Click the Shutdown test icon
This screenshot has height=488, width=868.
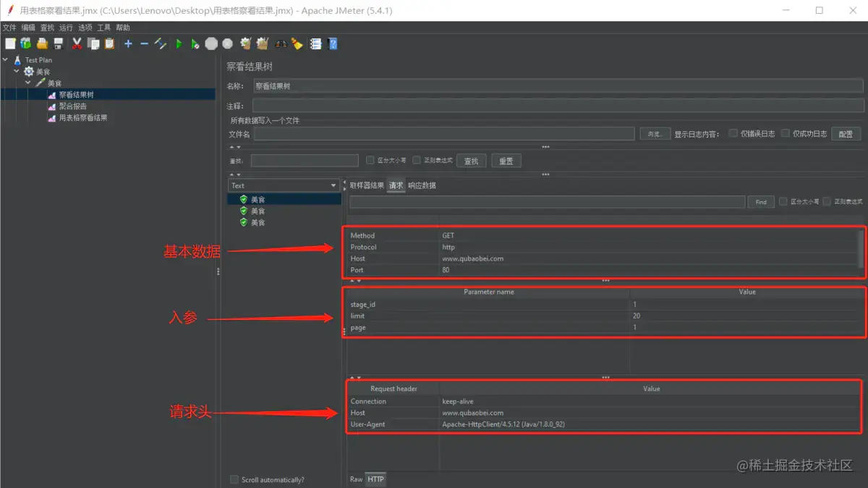[227, 43]
